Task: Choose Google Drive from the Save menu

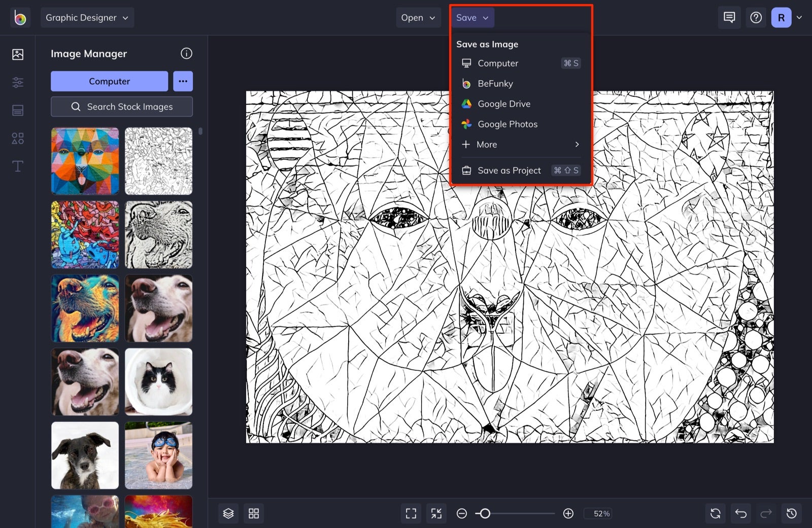Action: point(503,103)
